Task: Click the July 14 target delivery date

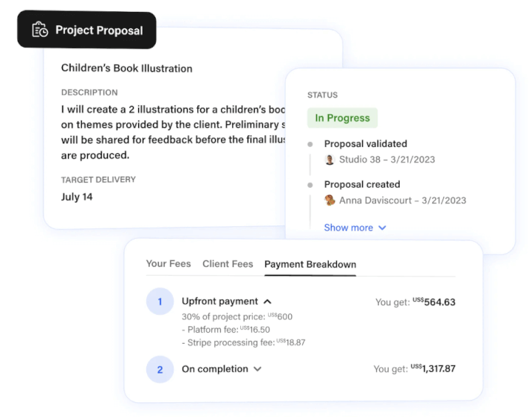Action: (77, 197)
